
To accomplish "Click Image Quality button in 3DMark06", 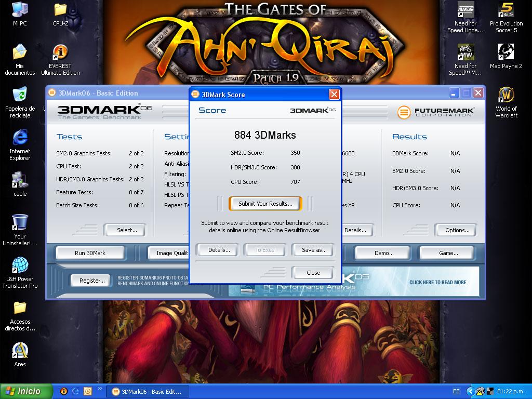I will point(168,253).
